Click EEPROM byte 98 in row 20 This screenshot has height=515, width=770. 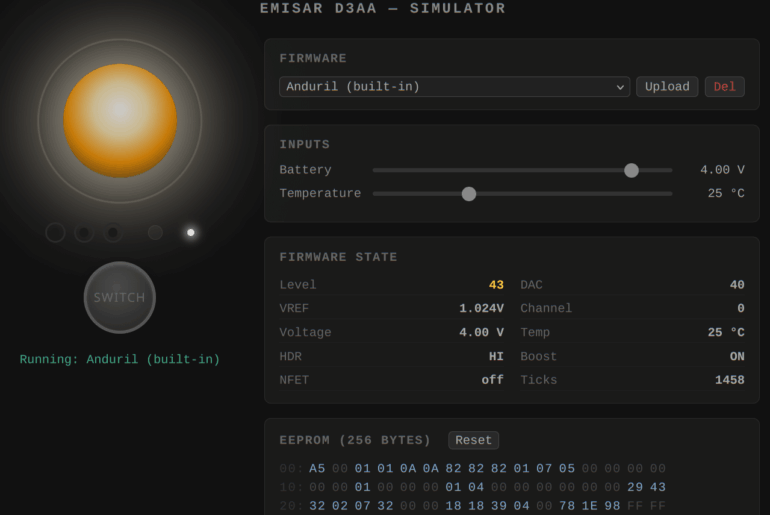tap(612, 506)
